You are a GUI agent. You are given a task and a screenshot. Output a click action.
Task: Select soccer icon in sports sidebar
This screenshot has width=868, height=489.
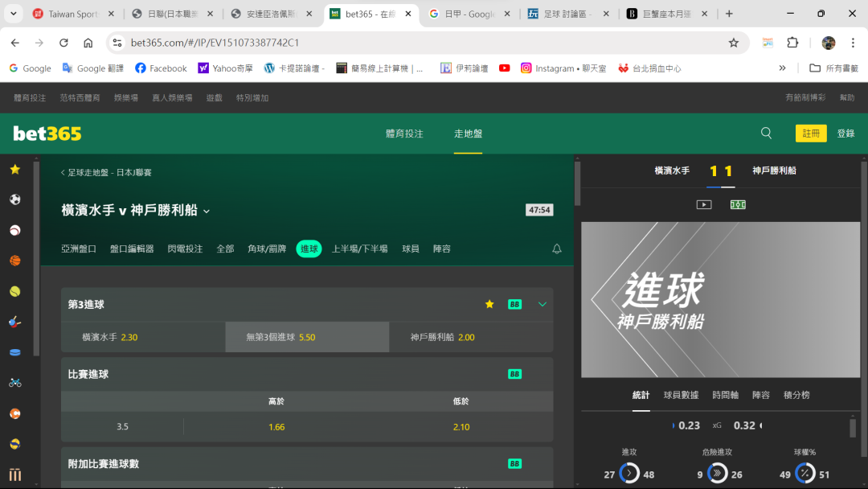point(15,199)
